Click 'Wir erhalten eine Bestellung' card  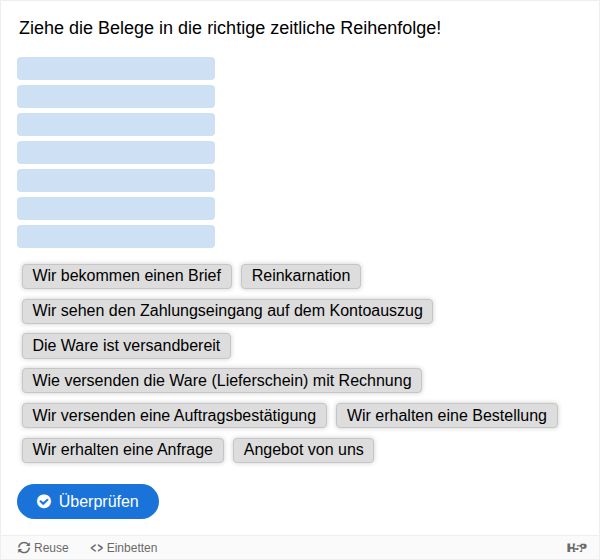(447, 415)
